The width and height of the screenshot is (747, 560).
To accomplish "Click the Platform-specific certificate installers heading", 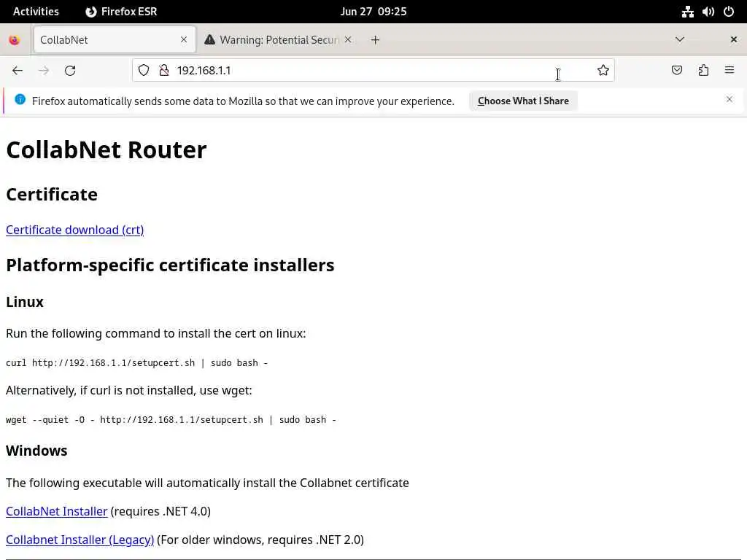I will pyautogui.click(x=170, y=265).
